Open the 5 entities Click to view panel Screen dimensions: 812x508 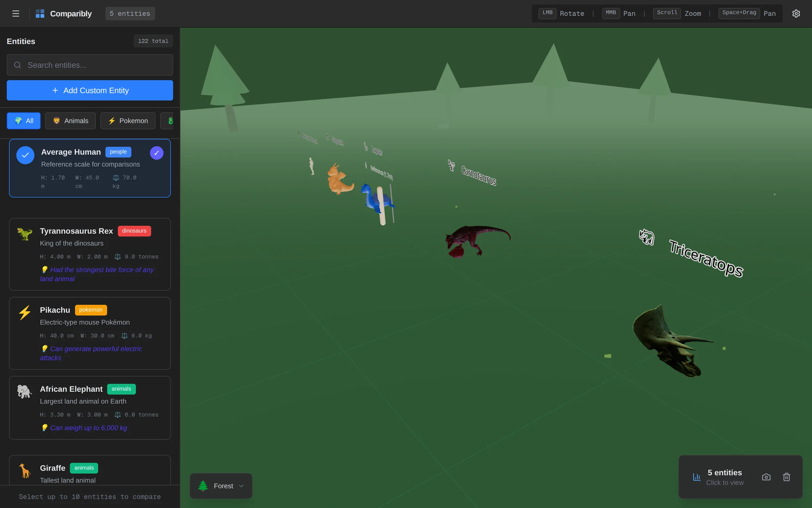point(725,477)
